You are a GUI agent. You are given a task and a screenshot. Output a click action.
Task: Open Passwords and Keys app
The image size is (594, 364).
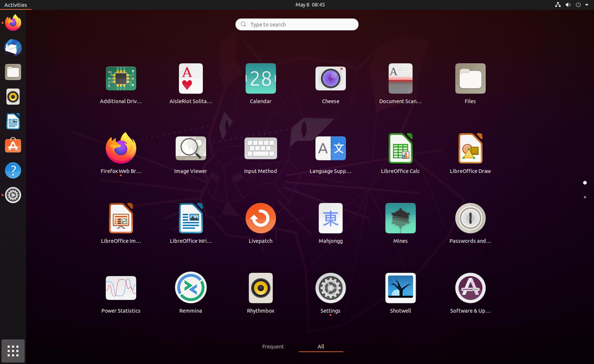pyautogui.click(x=470, y=218)
